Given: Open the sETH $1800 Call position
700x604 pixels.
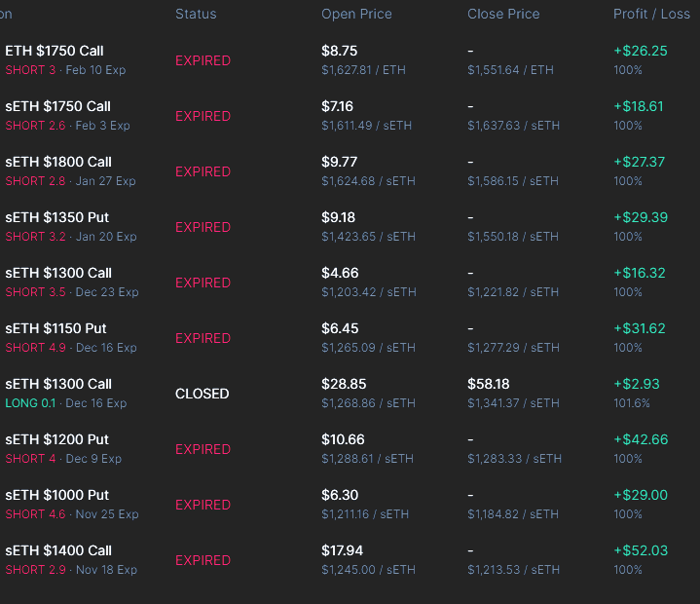Looking at the screenshot, I should click(x=58, y=162).
